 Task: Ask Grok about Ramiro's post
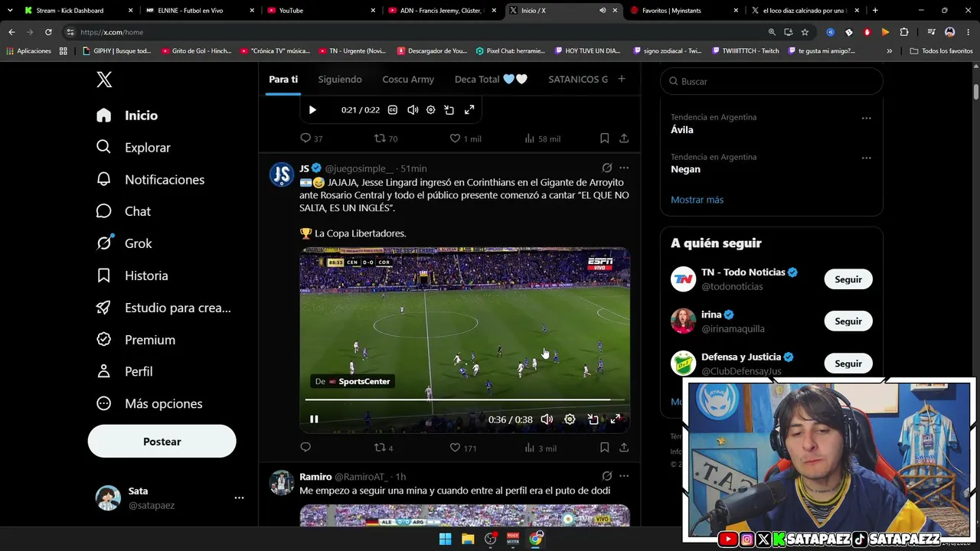click(607, 476)
